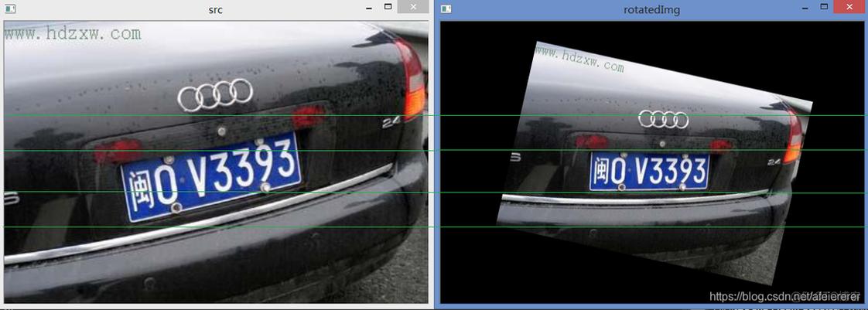Click the license plate in rotatedImg image
Viewport: 868px width, 310px height.
click(649, 172)
